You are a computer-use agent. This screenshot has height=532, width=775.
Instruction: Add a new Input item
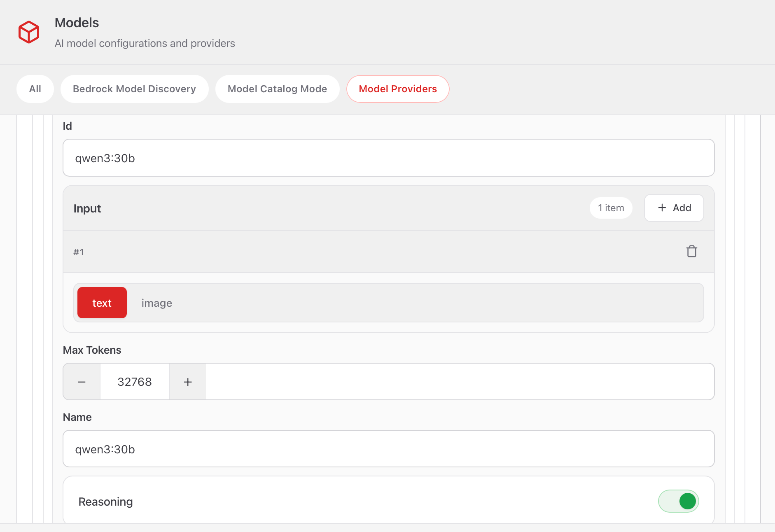674,208
